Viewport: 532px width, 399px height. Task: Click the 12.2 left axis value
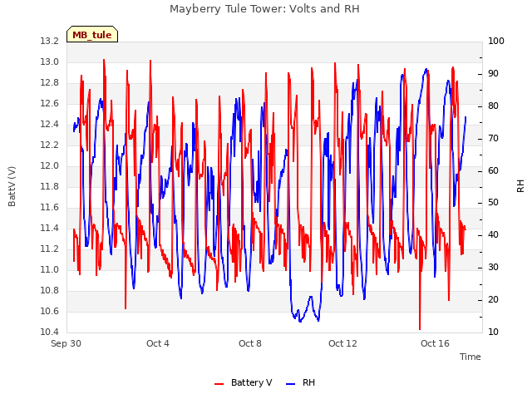[x=50, y=145]
